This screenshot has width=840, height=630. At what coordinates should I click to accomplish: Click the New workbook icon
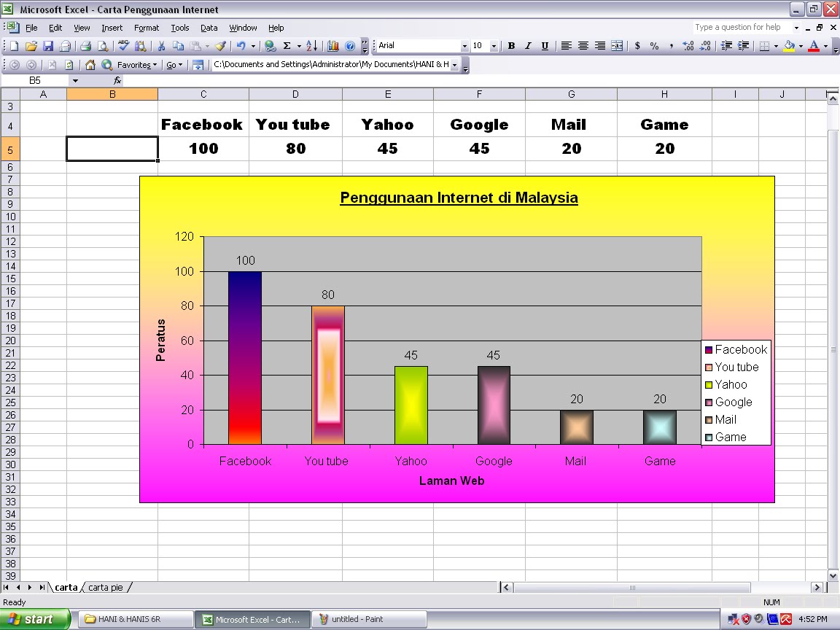[x=15, y=46]
